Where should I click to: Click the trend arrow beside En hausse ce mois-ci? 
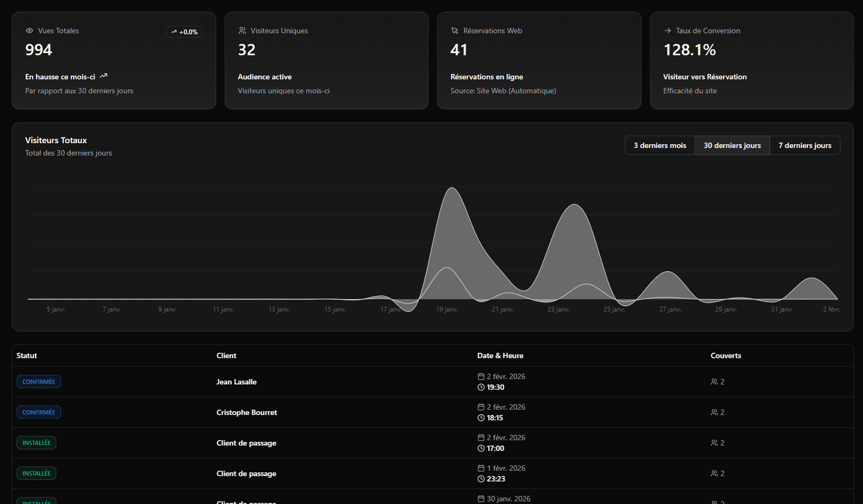tap(104, 76)
